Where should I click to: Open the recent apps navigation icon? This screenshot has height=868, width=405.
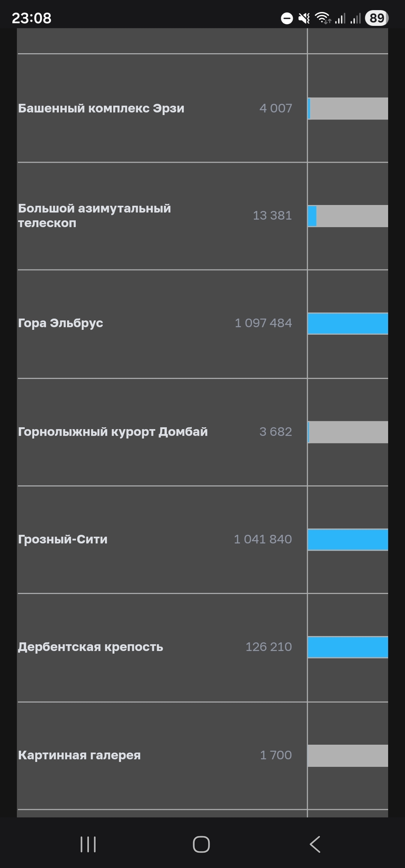pos(88,844)
